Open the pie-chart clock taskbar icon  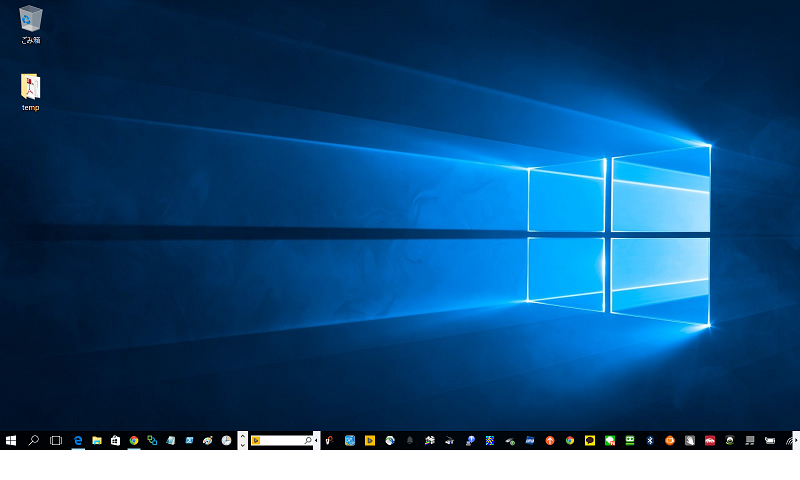click(x=226, y=440)
